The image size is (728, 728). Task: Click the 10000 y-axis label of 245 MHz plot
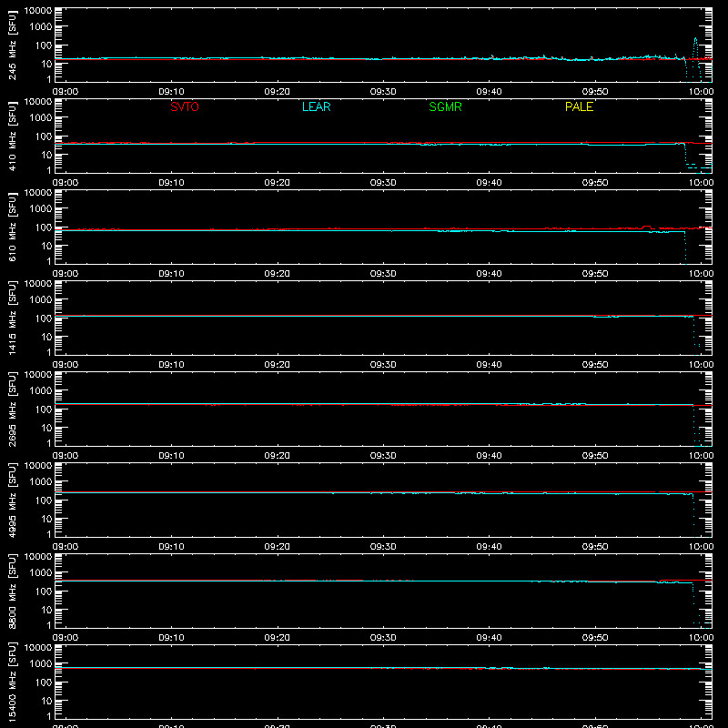click(38, 10)
